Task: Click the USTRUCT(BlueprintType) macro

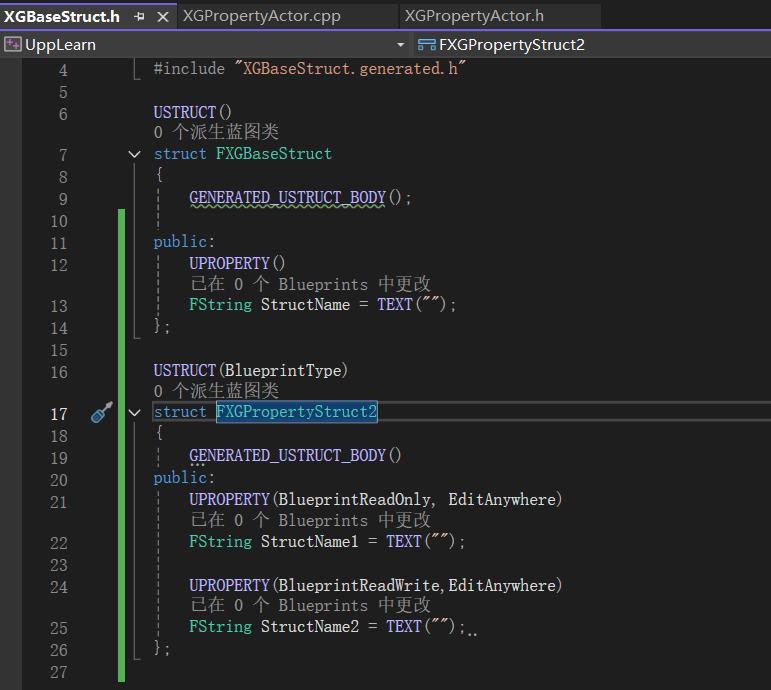Action: [250, 370]
